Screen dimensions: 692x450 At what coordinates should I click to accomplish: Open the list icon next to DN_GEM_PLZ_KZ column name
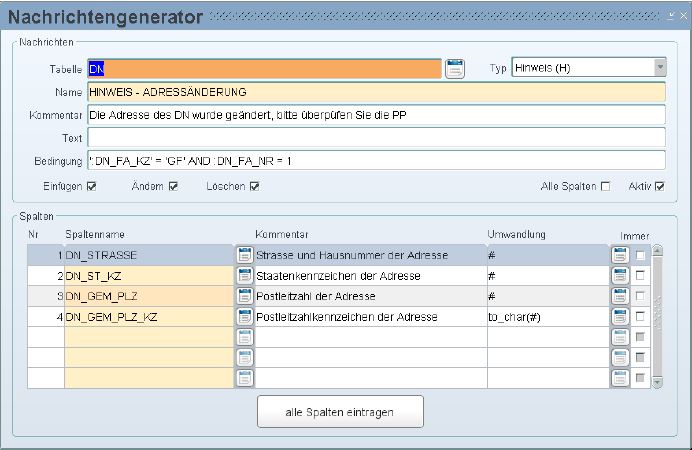tap(244, 317)
